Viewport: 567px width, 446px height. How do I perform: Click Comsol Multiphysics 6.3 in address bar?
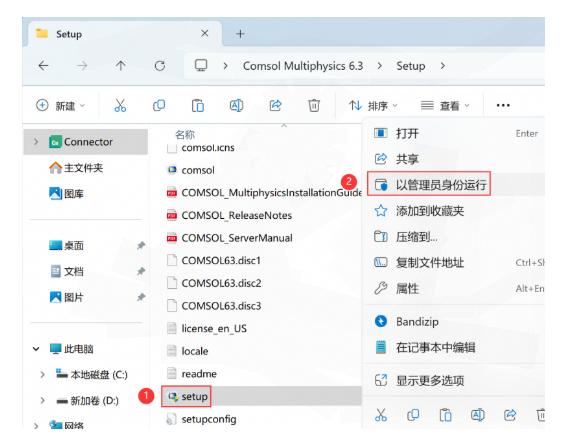[303, 66]
